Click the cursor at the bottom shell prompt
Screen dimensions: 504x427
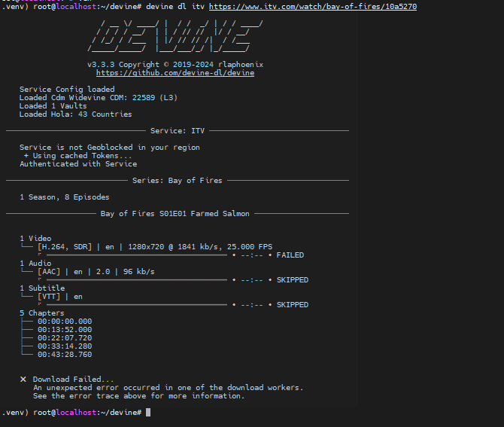(148, 413)
